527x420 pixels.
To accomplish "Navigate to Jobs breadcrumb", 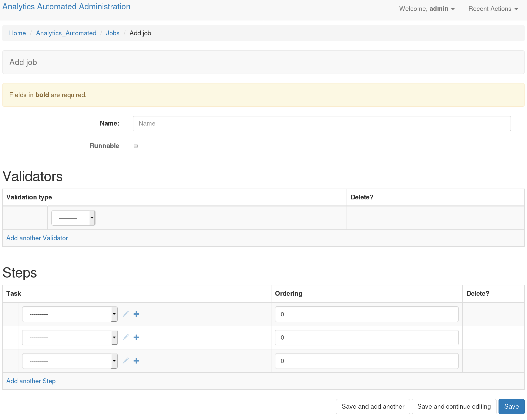I will click(x=112, y=33).
